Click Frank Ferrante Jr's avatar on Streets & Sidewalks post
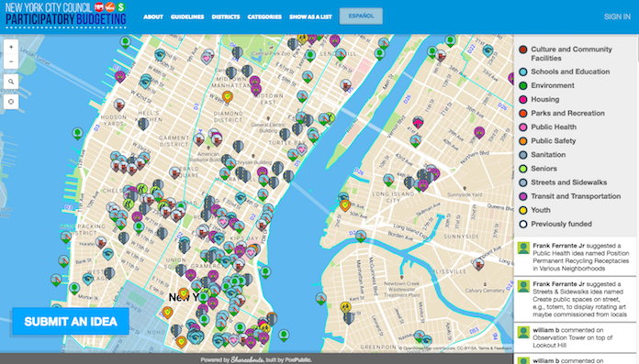 pos(523,286)
